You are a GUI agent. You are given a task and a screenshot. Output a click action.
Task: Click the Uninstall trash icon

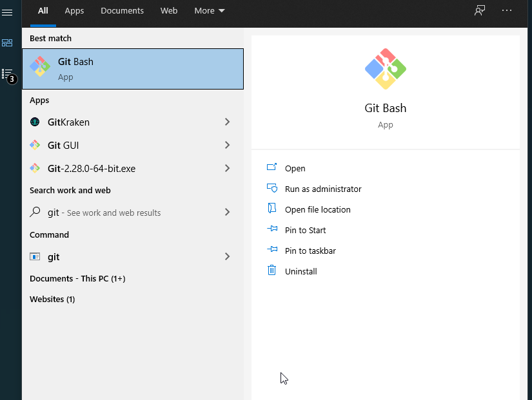pos(271,271)
